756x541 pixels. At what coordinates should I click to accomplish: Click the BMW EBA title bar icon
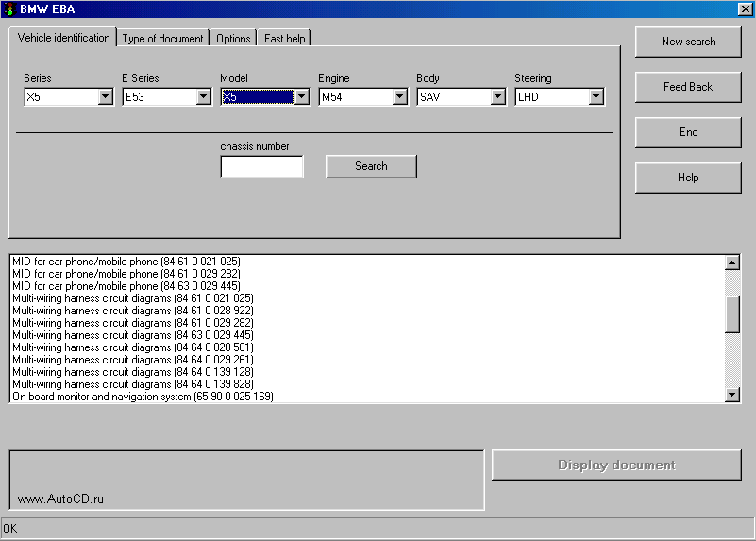(x=9, y=9)
